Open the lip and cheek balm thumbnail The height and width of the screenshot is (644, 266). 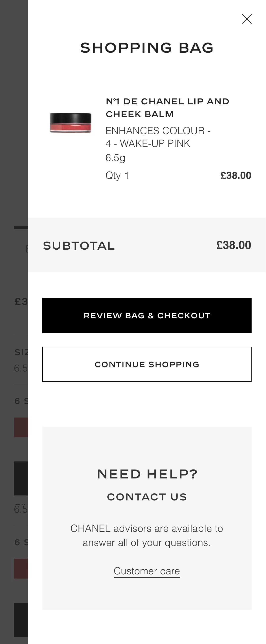click(70, 123)
